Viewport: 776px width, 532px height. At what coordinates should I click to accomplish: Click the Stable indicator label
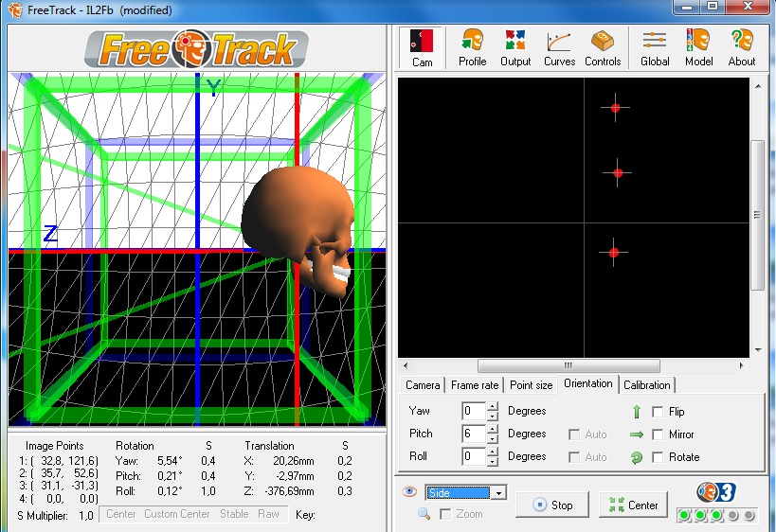pos(234,514)
